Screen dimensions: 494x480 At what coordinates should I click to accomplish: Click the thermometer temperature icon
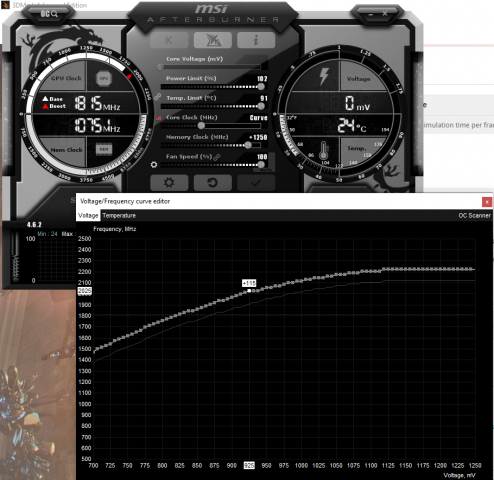(323, 151)
